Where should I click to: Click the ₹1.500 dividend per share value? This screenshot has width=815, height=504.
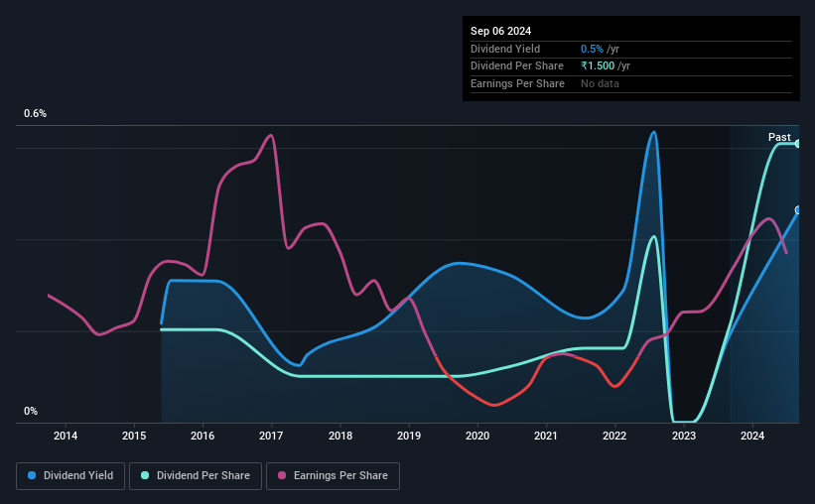598,66
